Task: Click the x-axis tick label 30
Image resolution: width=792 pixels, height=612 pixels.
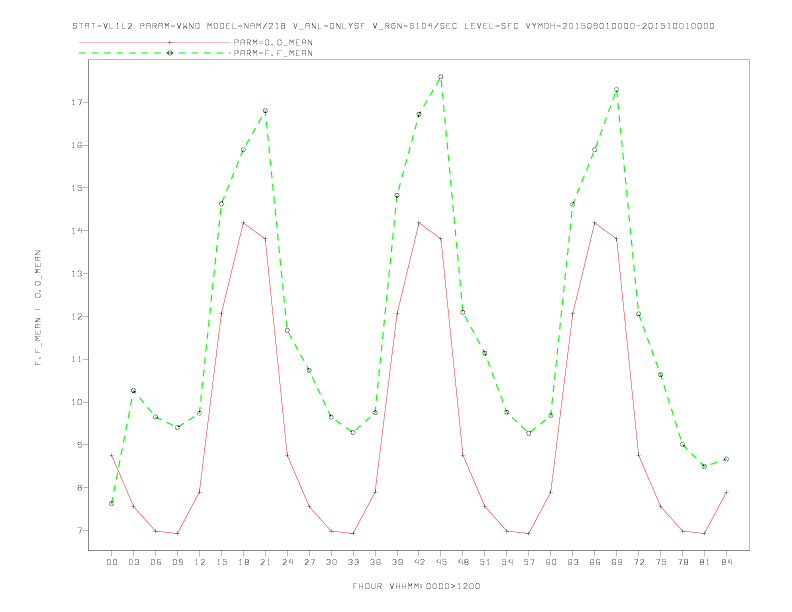Action: tap(331, 562)
